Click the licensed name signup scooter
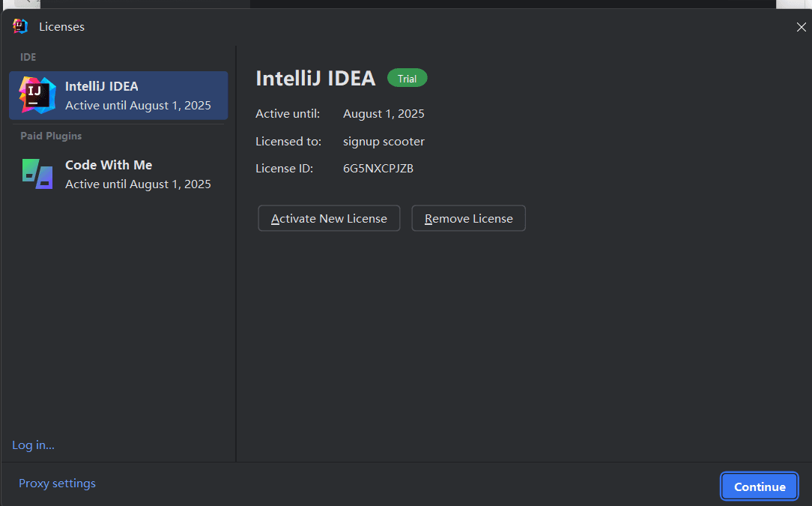This screenshot has height=506, width=812. [384, 142]
